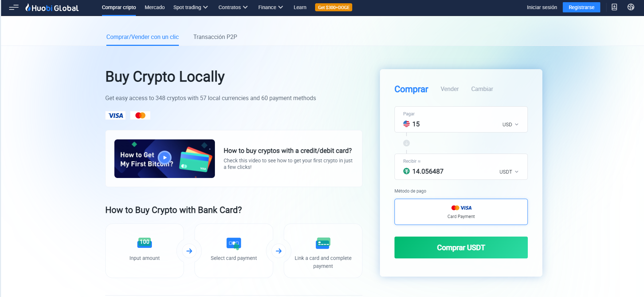This screenshot has height=297, width=644.
Task: Click the Link a card icon
Action: (323, 243)
